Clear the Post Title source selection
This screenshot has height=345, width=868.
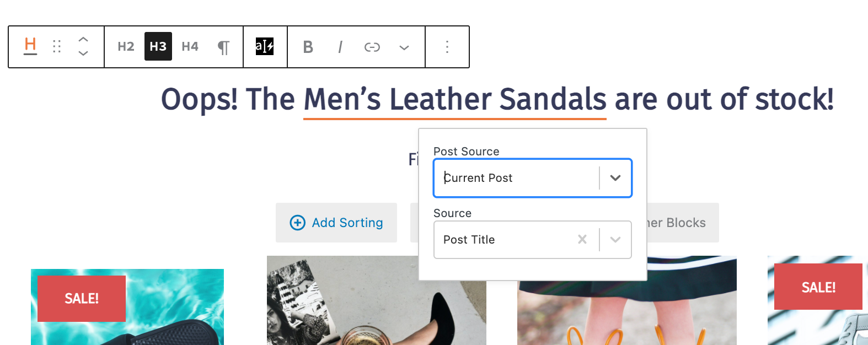[x=582, y=239]
